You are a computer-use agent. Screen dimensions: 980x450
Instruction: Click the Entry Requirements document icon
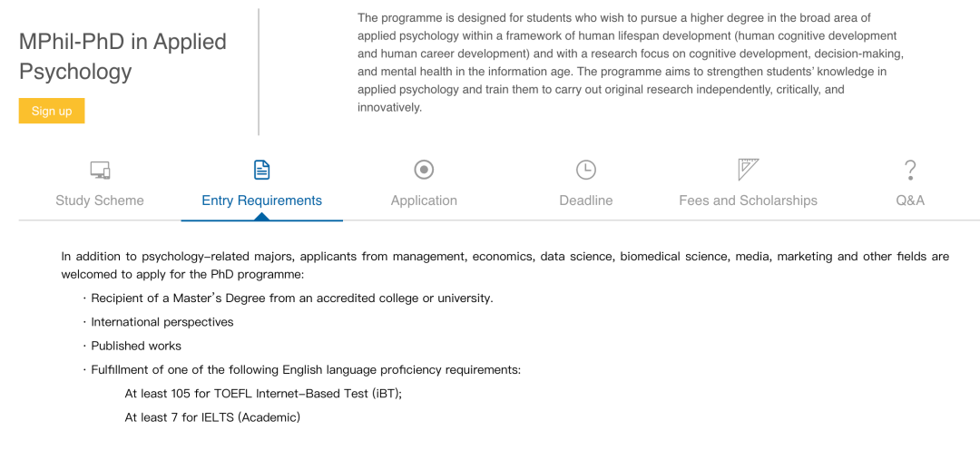pyautogui.click(x=262, y=170)
